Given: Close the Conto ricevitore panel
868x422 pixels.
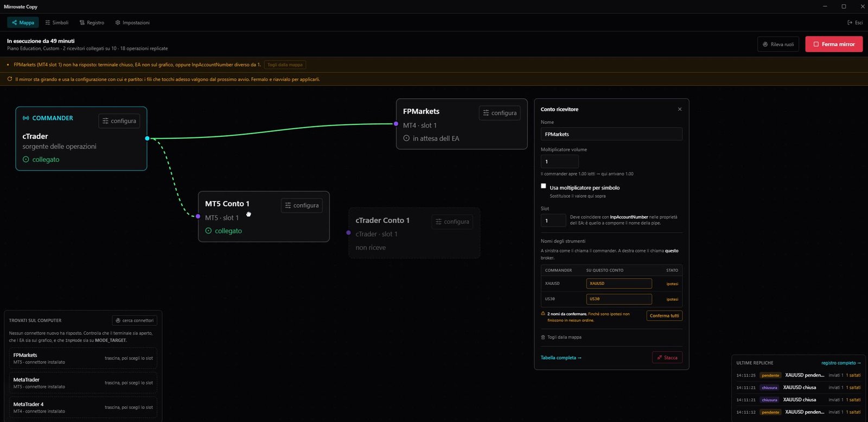Looking at the screenshot, I should pyautogui.click(x=680, y=109).
